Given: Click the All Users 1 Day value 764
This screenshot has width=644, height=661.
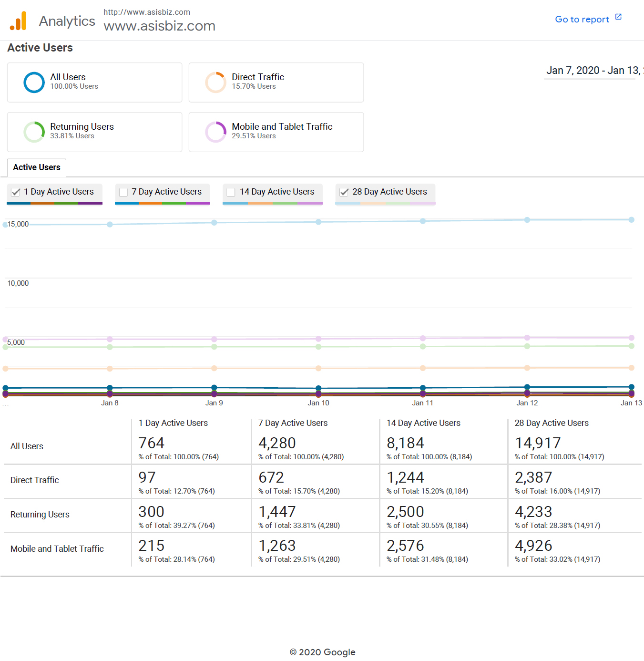Looking at the screenshot, I should click(x=152, y=443).
